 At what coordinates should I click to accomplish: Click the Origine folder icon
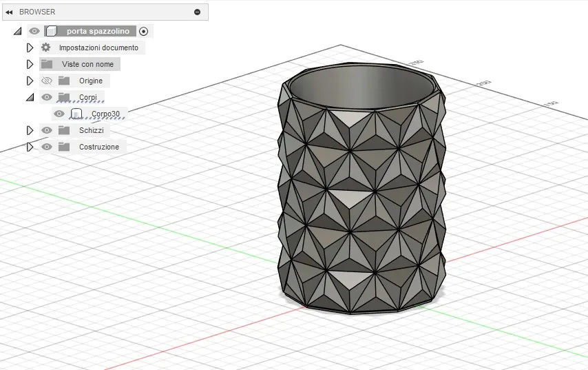64,81
